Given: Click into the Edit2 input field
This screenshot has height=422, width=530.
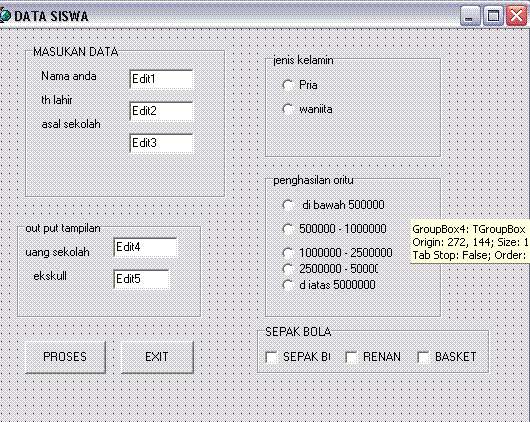Looking at the screenshot, I should [161, 111].
